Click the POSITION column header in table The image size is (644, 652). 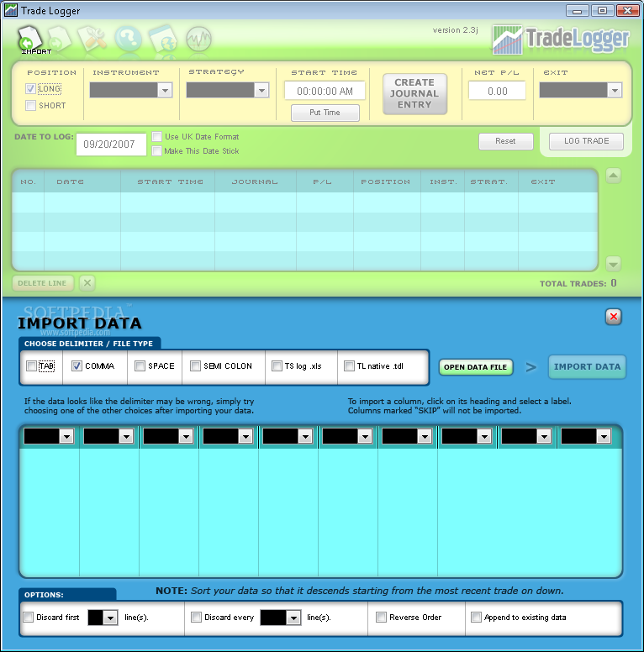click(x=386, y=181)
